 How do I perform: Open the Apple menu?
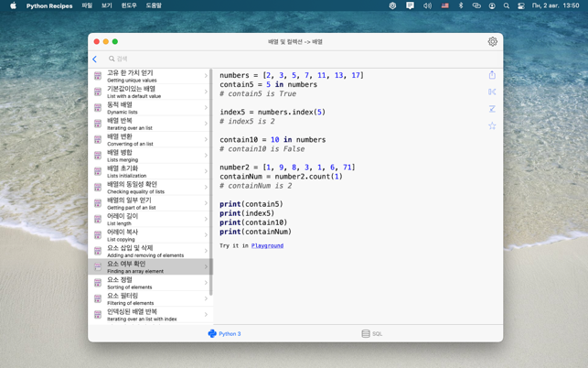[x=13, y=5]
